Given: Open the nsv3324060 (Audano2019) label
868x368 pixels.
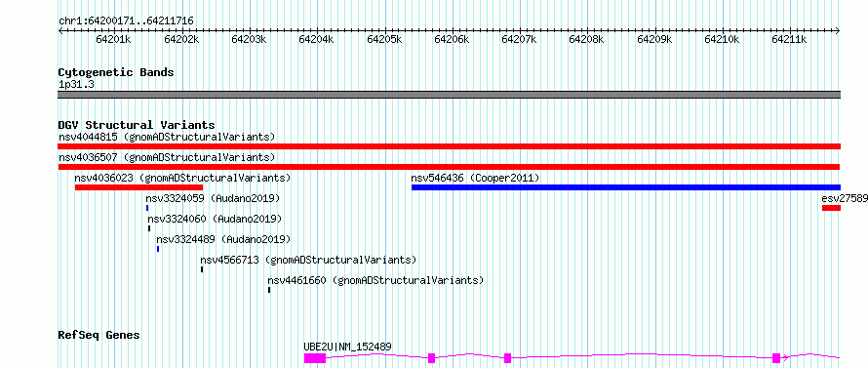Looking at the screenshot, I should click(215, 219).
